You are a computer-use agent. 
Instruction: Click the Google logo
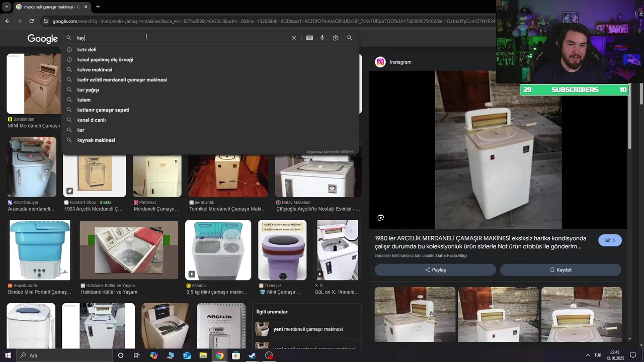(42, 39)
